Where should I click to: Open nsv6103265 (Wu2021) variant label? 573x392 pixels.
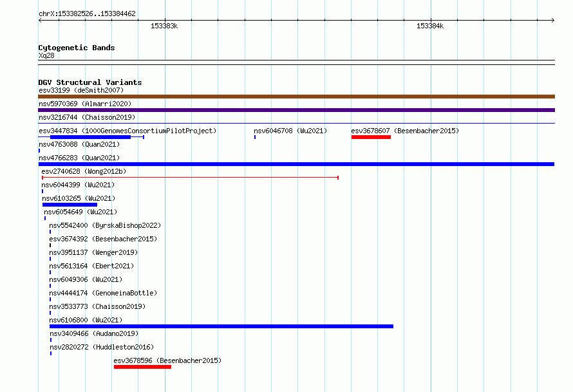79,198
